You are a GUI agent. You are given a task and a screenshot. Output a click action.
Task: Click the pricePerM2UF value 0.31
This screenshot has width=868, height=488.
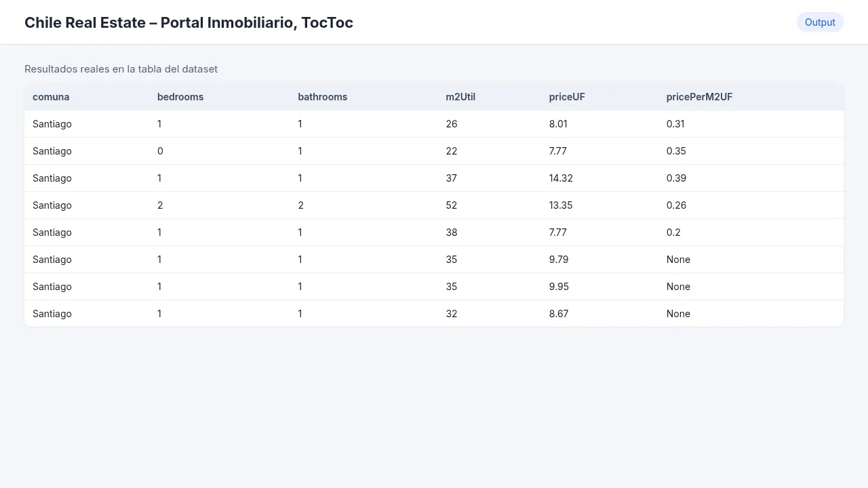(675, 124)
